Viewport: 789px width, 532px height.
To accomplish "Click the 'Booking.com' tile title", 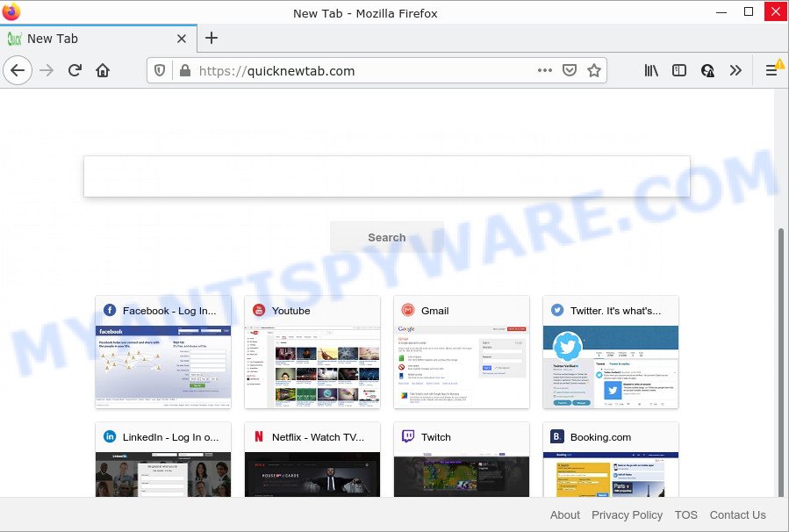I will pyautogui.click(x=600, y=437).
